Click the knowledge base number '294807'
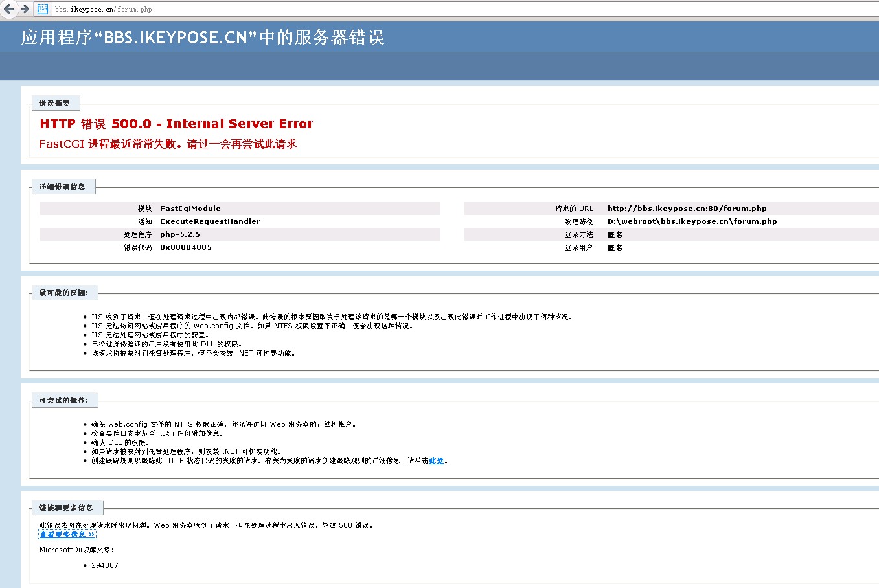Image resolution: width=879 pixels, height=588 pixels. click(105, 565)
